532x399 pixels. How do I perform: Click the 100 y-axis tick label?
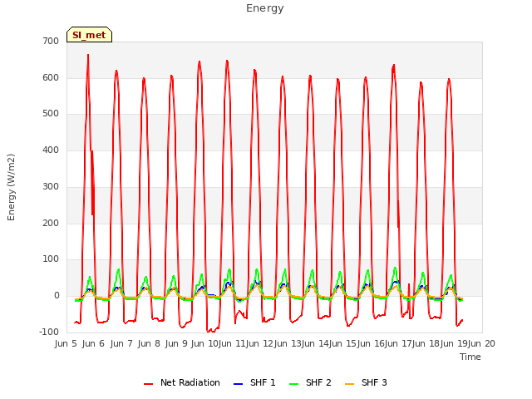[51, 259]
